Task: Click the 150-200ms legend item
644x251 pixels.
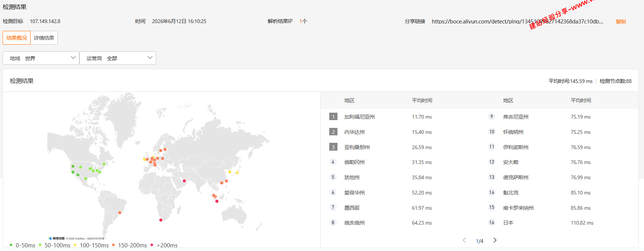Action: pyautogui.click(x=129, y=245)
